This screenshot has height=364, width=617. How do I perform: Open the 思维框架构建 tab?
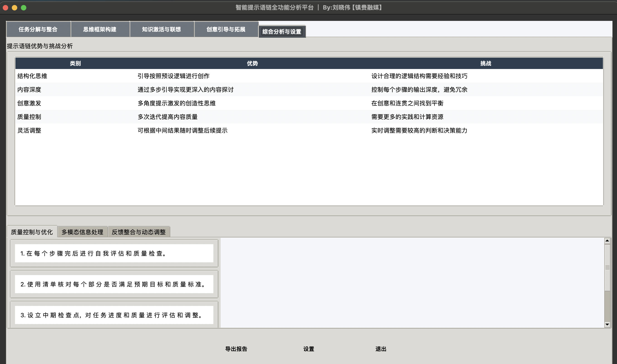pos(100,29)
